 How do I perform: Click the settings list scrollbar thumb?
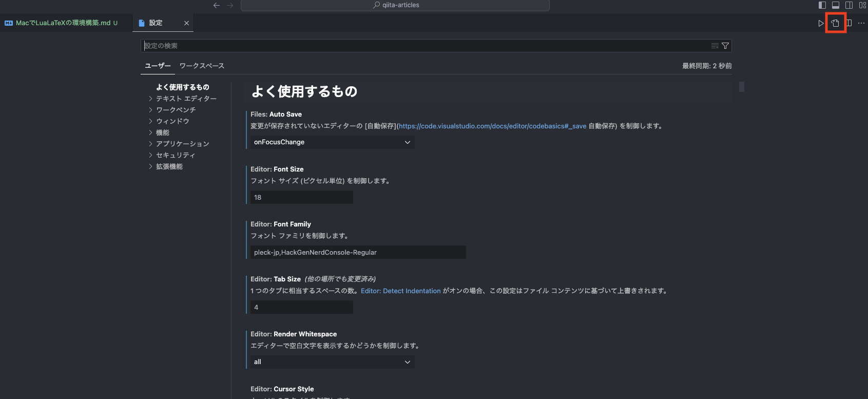(x=742, y=87)
